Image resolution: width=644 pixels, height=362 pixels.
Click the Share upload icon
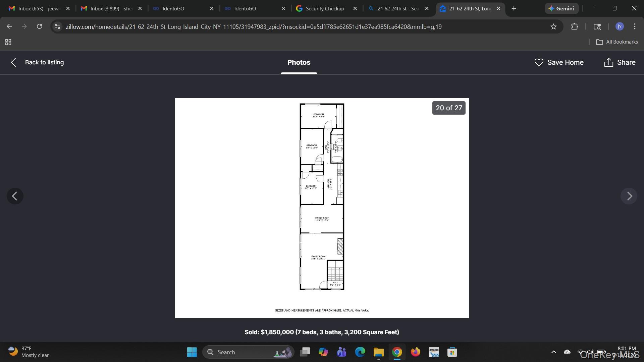[x=608, y=62]
